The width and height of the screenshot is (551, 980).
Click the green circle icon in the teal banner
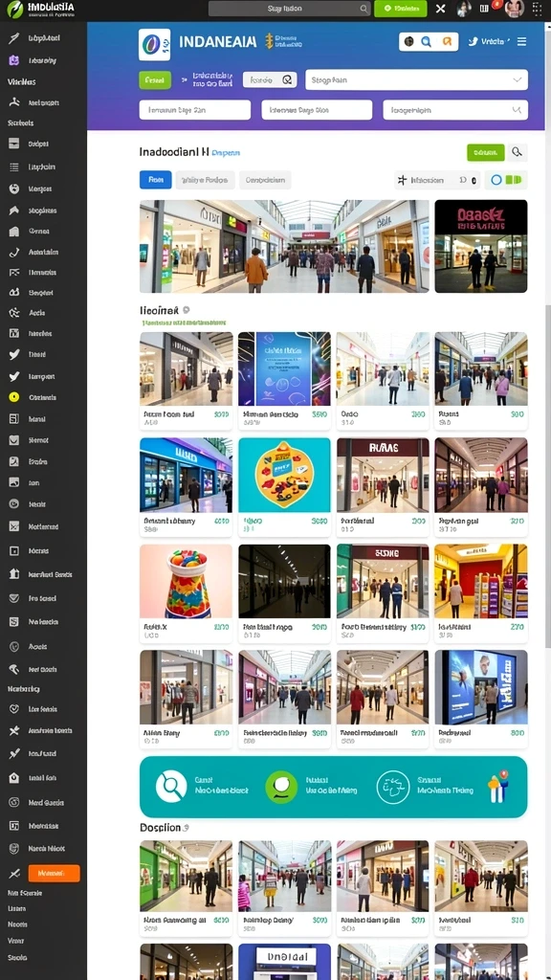tap(281, 787)
